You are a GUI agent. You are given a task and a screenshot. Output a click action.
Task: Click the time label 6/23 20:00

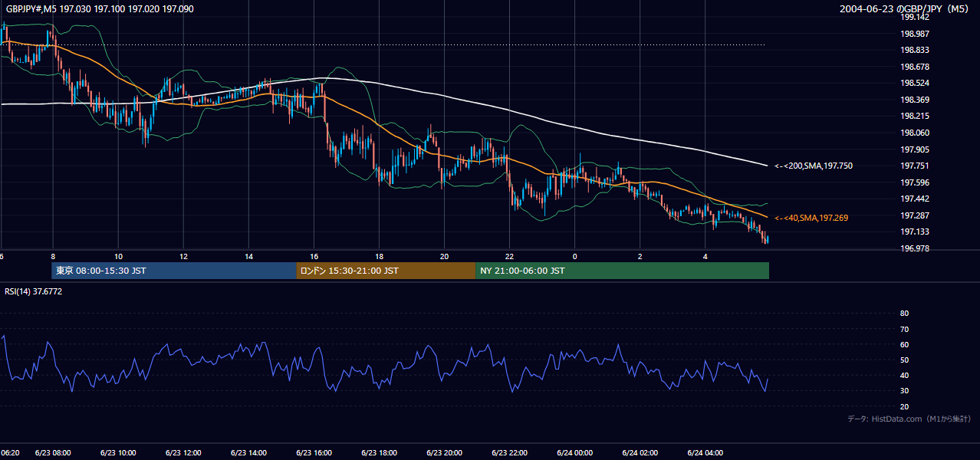tap(444, 453)
